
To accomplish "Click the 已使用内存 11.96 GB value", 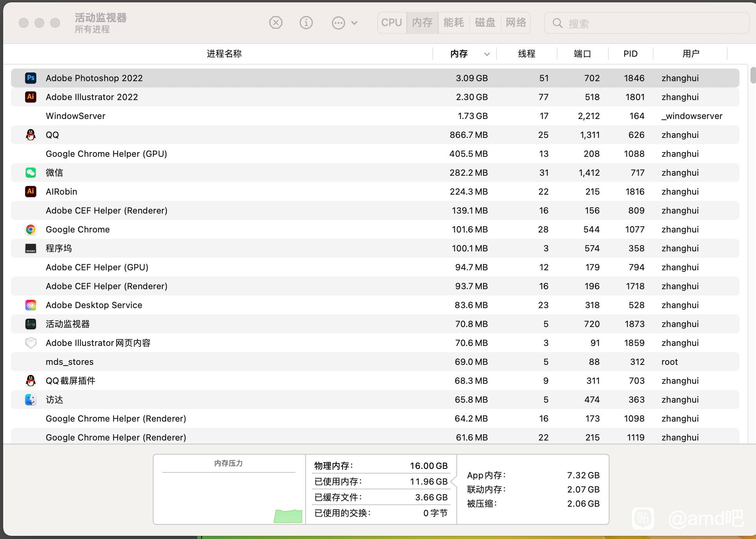I will [428, 481].
